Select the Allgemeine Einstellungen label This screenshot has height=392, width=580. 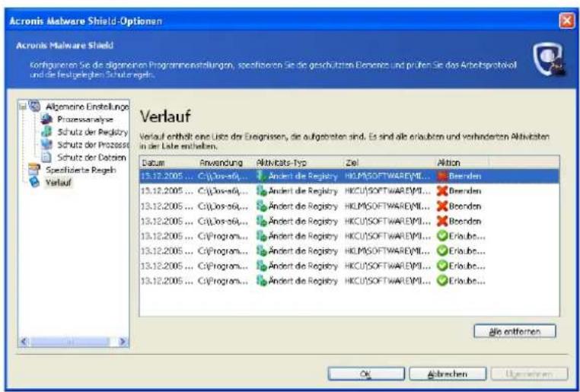point(87,107)
